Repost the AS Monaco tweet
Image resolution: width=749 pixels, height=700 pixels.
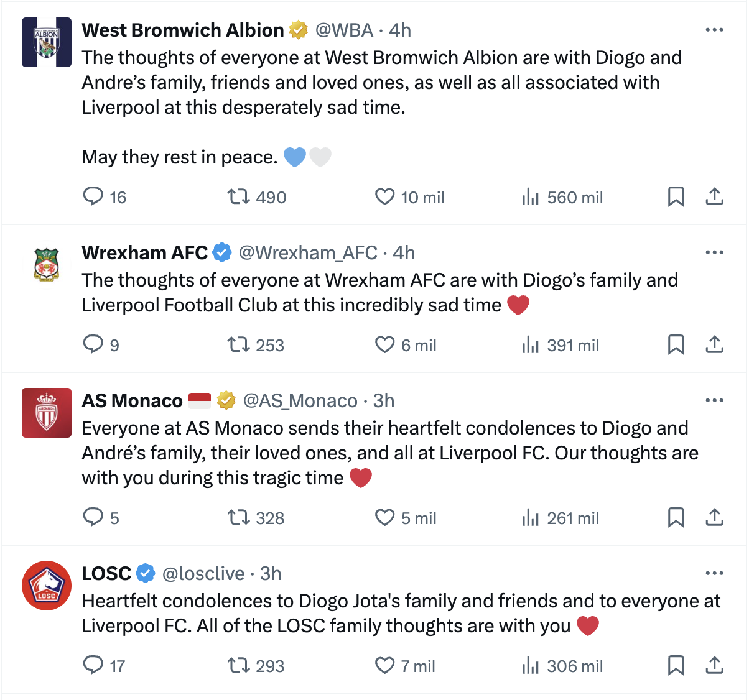tap(238, 518)
